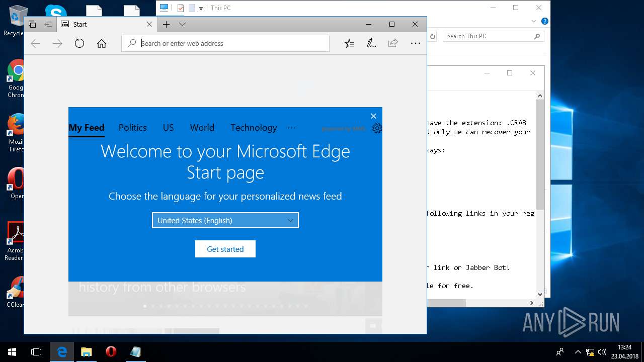
Task: Open the Windows Start menu
Action: 12,352
